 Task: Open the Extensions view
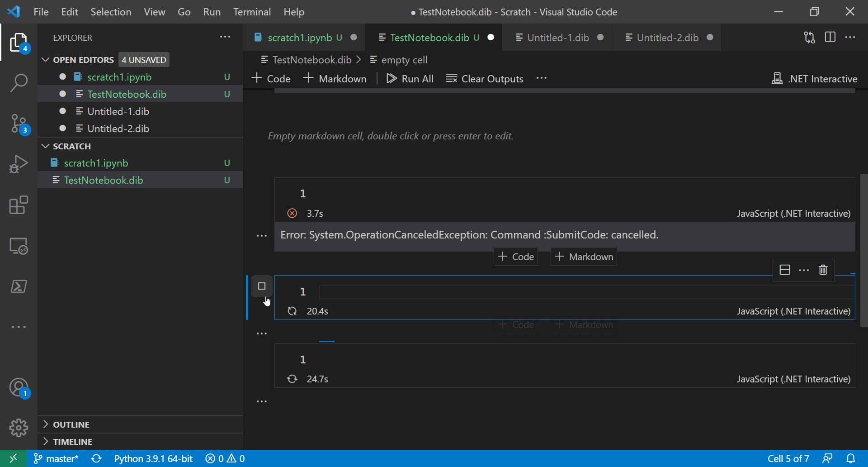(19, 205)
